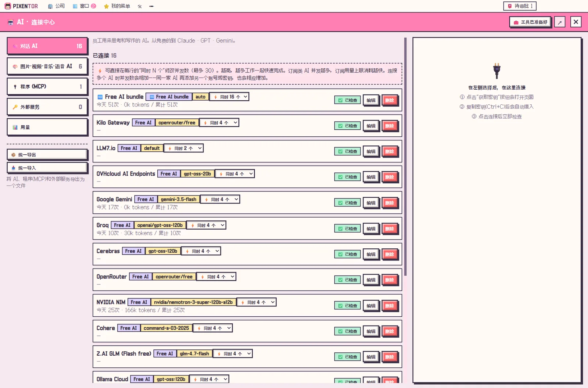This screenshot has height=388, width=588.
Task: Click 已检查 status for Z.AI GLM row
Action: tap(347, 357)
